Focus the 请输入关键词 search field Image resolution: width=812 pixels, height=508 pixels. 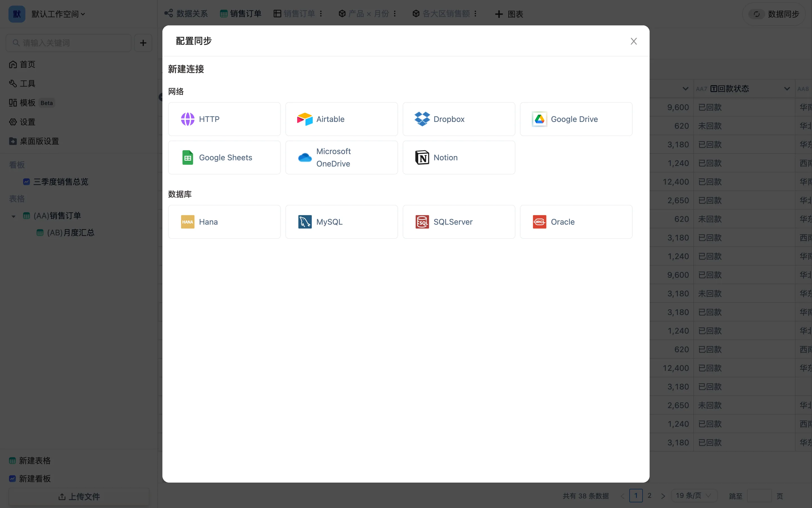click(69, 43)
